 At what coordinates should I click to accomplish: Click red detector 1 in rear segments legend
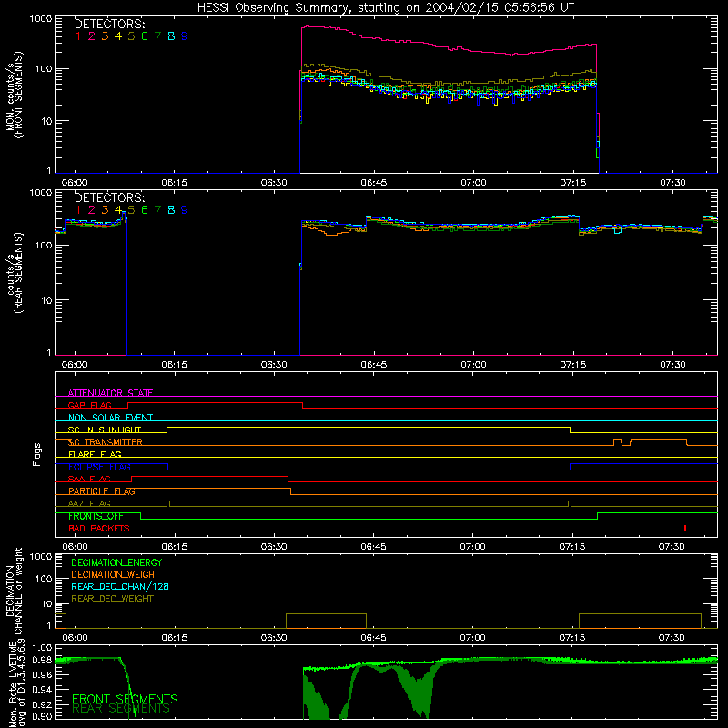pos(78,210)
